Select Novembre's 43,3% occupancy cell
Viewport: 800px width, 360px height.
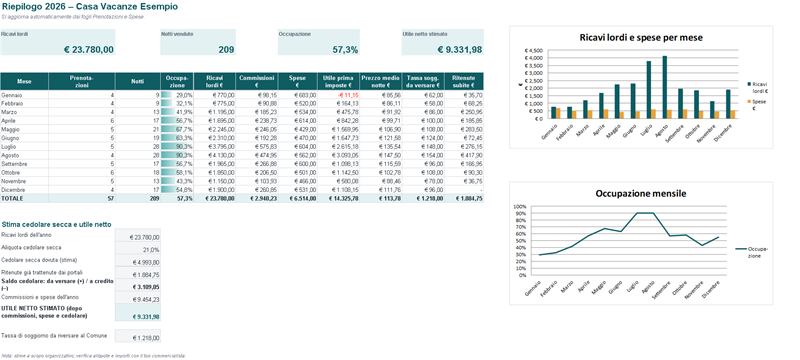pyautogui.click(x=177, y=181)
